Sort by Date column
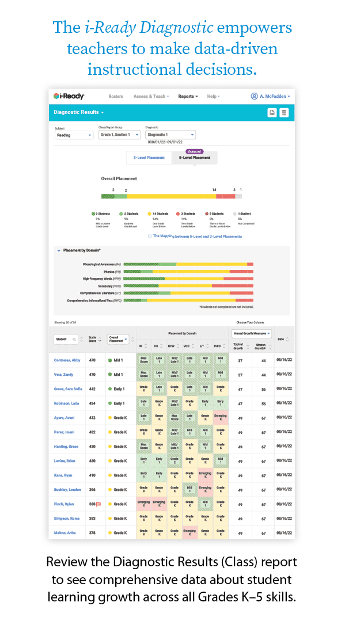The width and height of the screenshot is (345, 644). (x=287, y=339)
